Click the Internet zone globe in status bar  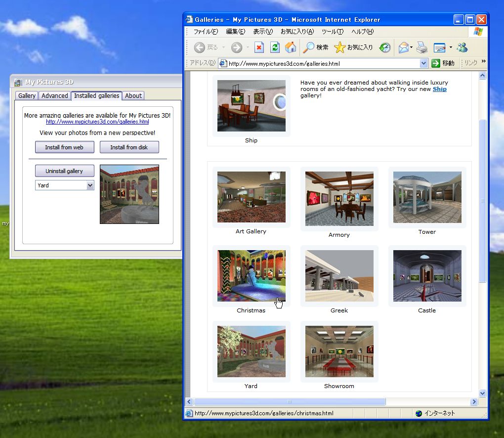point(419,413)
